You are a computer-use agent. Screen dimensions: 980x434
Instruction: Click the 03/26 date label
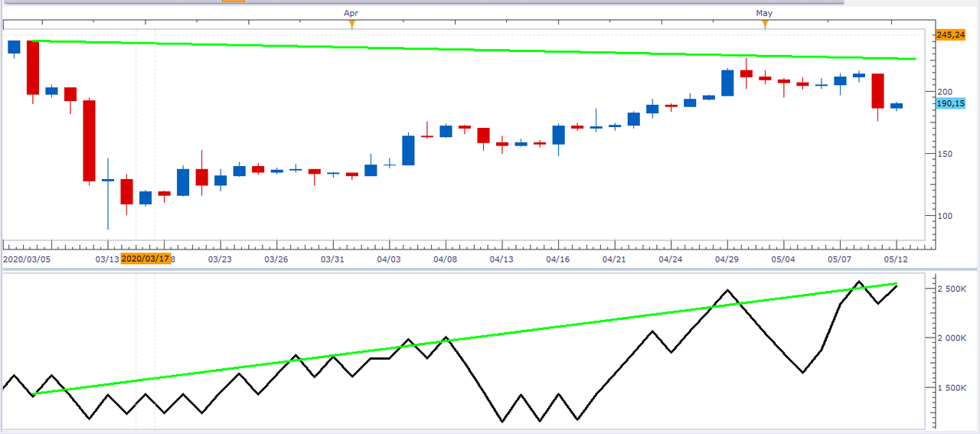(276, 259)
